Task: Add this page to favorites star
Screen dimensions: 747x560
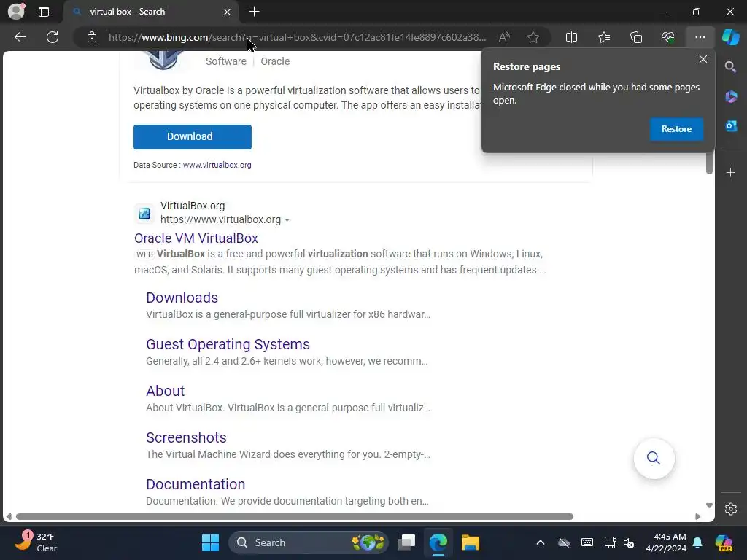Action: tap(533, 37)
